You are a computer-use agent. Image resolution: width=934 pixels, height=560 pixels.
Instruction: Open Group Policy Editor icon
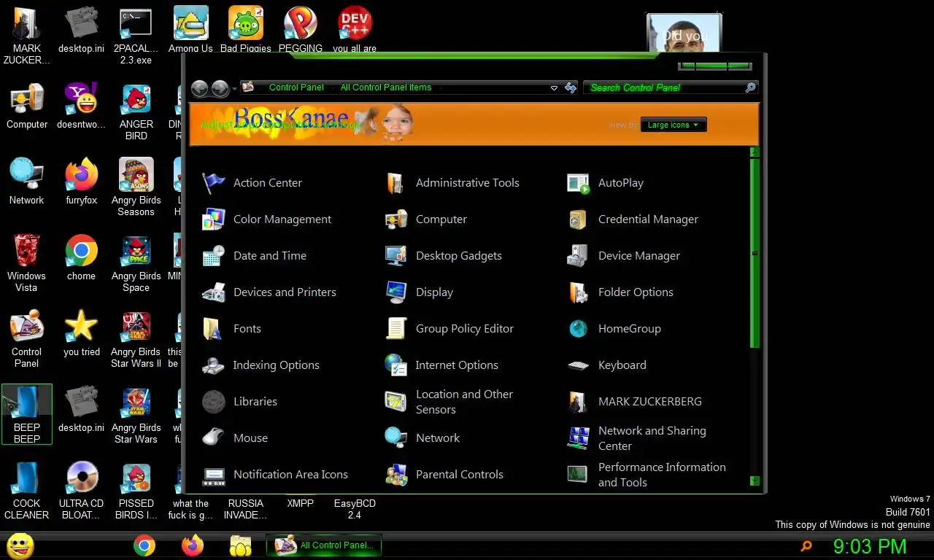(395, 328)
